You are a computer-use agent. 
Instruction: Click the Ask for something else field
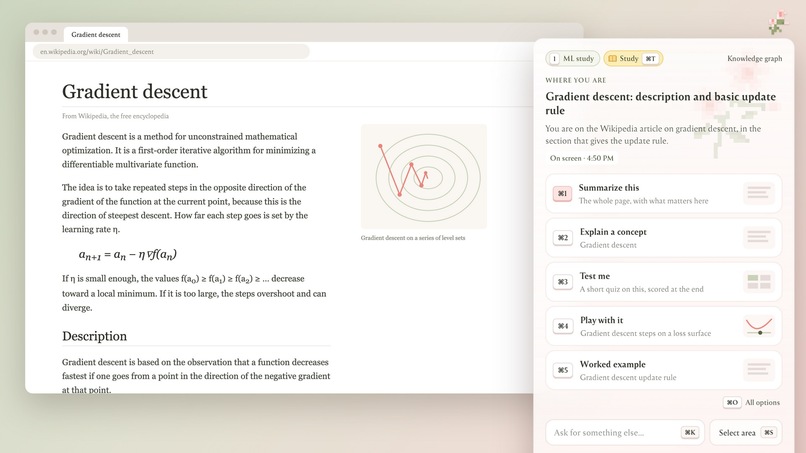pyautogui.click(x=625, y=432)
